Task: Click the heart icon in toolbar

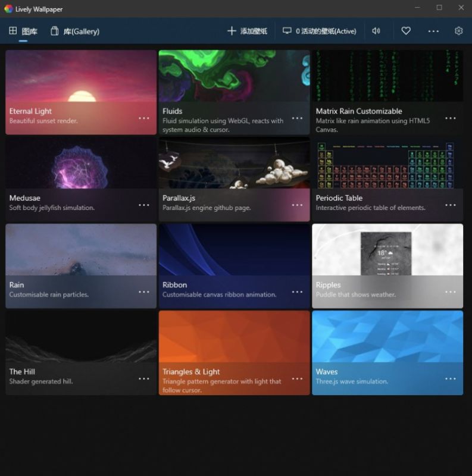Action: [406, 31]
